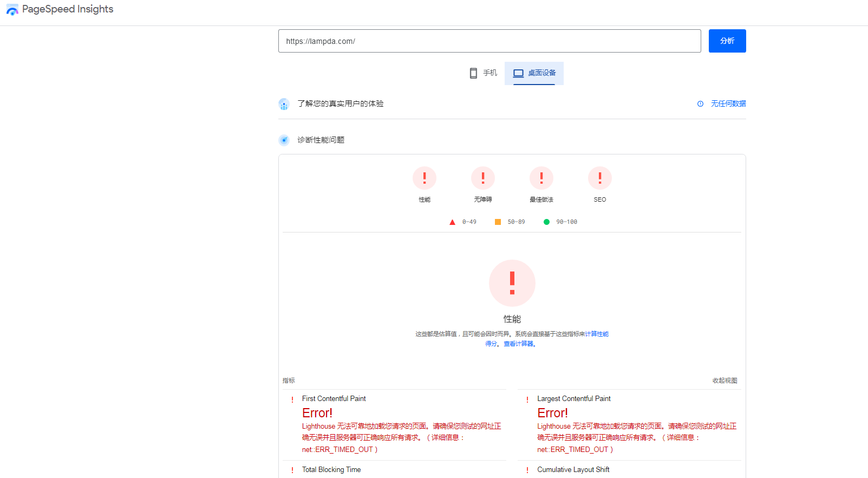The width and height of the screenshot is (868, 478).
Task: Open the 无任何数据 no data link
Action: point(728,104)
